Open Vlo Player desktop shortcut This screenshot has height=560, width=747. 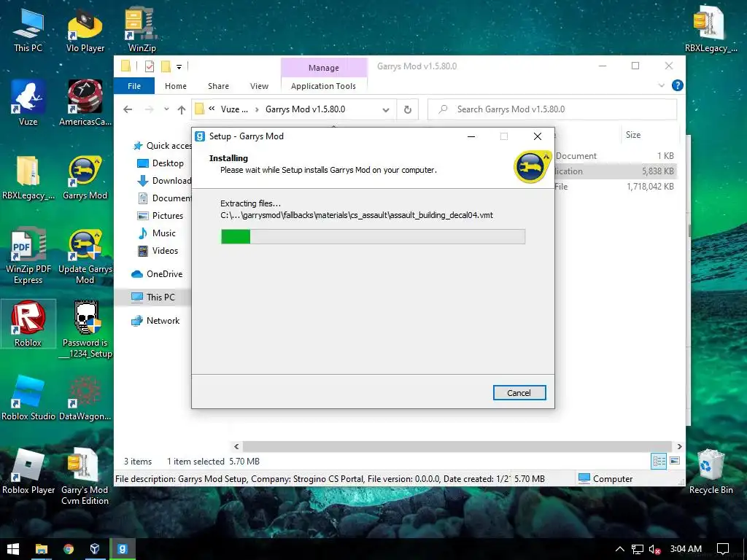coord(85,29)
